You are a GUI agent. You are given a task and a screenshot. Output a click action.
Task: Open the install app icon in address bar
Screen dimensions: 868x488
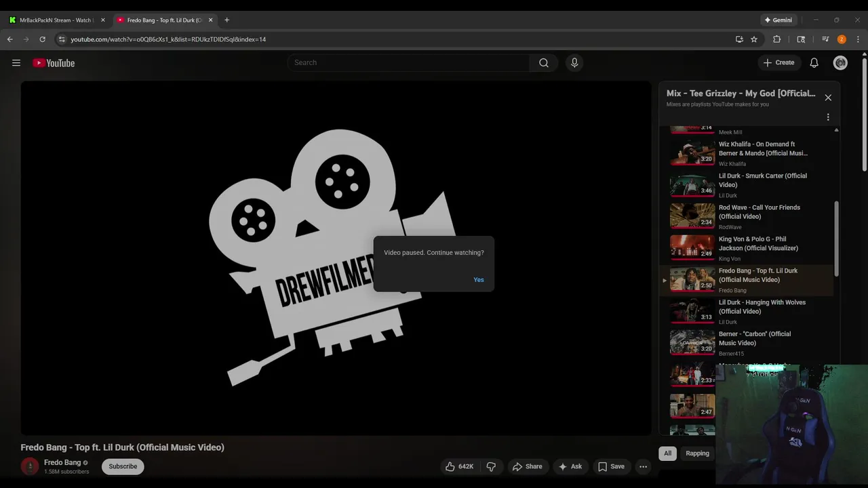[739, 39]
